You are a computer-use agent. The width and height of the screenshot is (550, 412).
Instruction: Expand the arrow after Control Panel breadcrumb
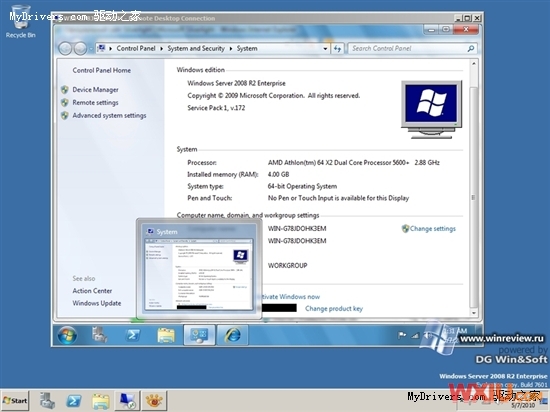(x=161, y=48)
